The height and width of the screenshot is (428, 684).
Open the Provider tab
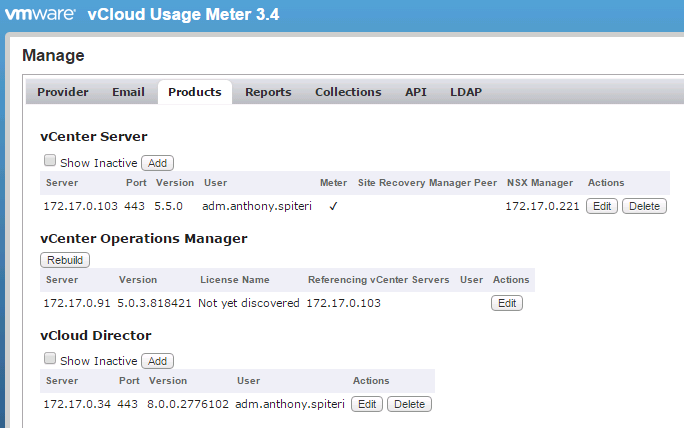63,92
